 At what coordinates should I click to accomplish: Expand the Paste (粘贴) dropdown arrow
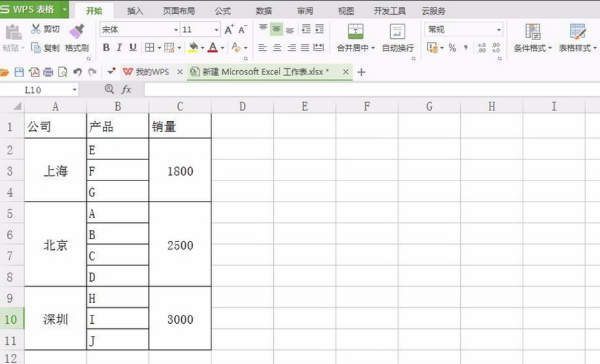(x=23, y=48)
